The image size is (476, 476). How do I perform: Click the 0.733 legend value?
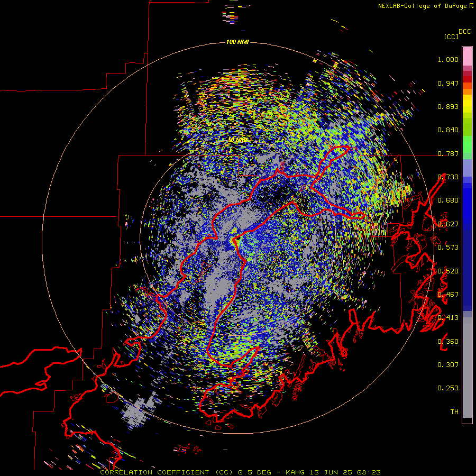coord(448,177)
